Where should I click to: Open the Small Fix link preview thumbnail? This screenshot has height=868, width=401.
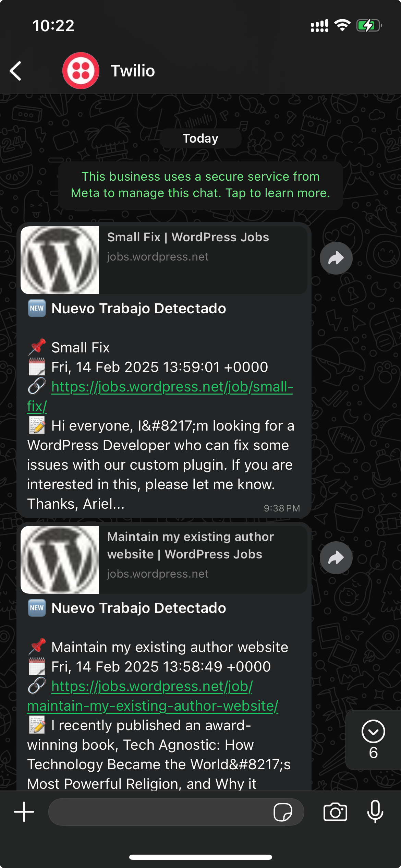tap(60, 260)
